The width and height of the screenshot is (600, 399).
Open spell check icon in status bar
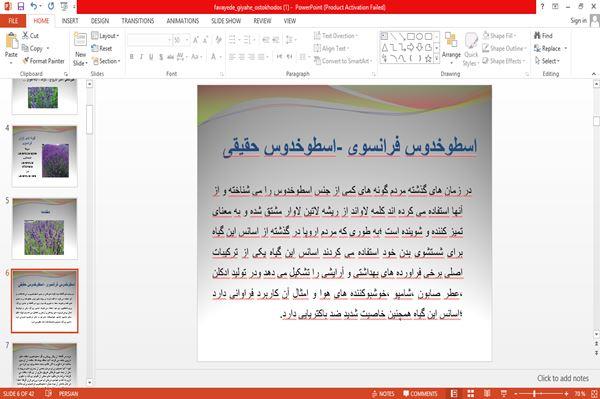[49, 393]
